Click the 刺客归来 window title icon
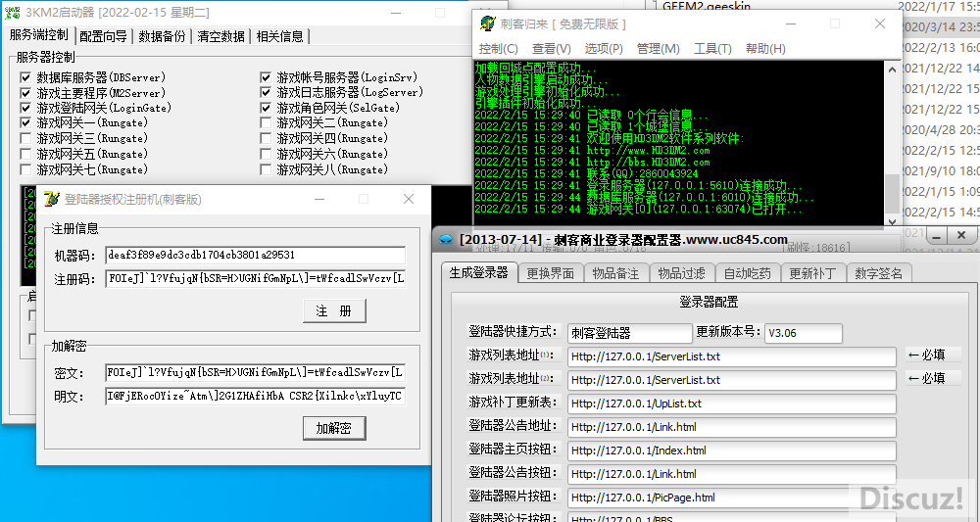Image resolution: width=980 pixels, height=522 pixels. point(487,24)
